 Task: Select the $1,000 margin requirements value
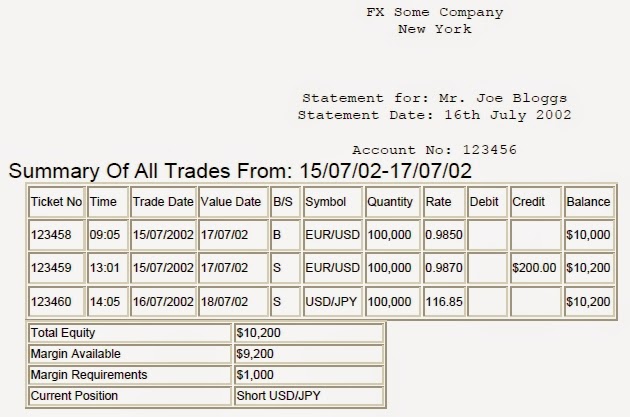click(309, 375)
